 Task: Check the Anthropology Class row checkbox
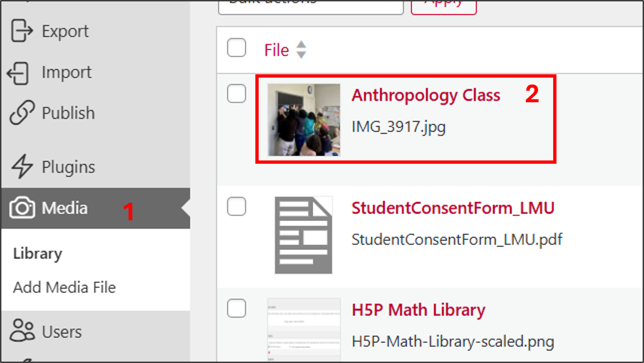click(236, 93)
